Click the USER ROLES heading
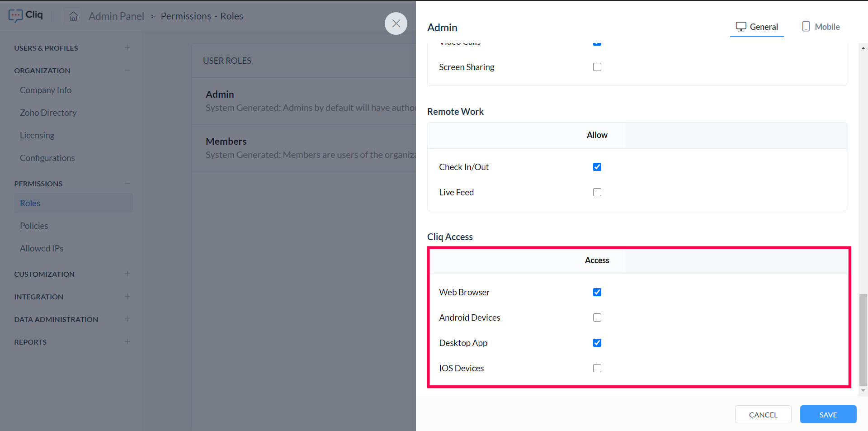 pos(227,61)
